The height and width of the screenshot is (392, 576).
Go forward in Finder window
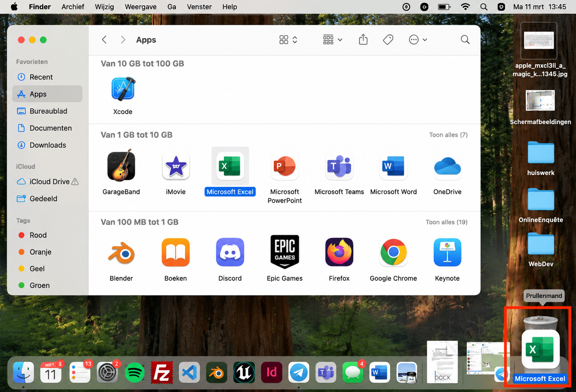[x=123, y=39]
